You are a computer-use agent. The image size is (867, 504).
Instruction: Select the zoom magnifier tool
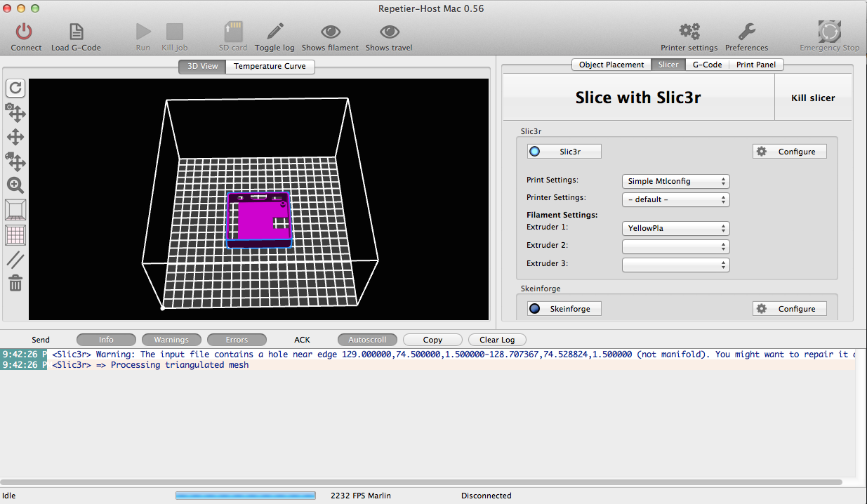[x=15, y=185]
